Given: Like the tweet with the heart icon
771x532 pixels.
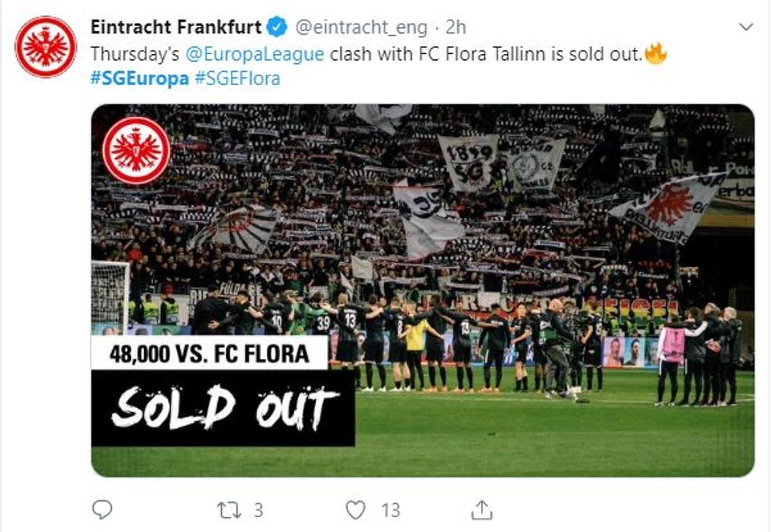Looking at the screenshot, I should 355,510.
